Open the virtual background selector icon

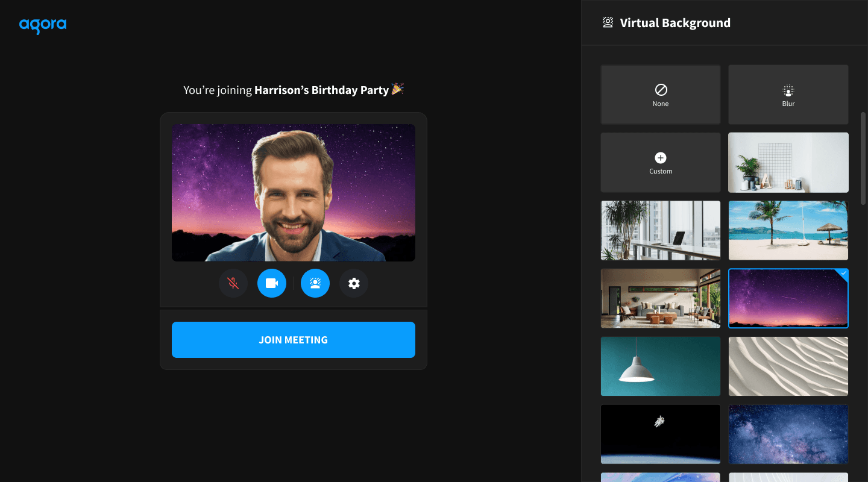coord(315,283)
